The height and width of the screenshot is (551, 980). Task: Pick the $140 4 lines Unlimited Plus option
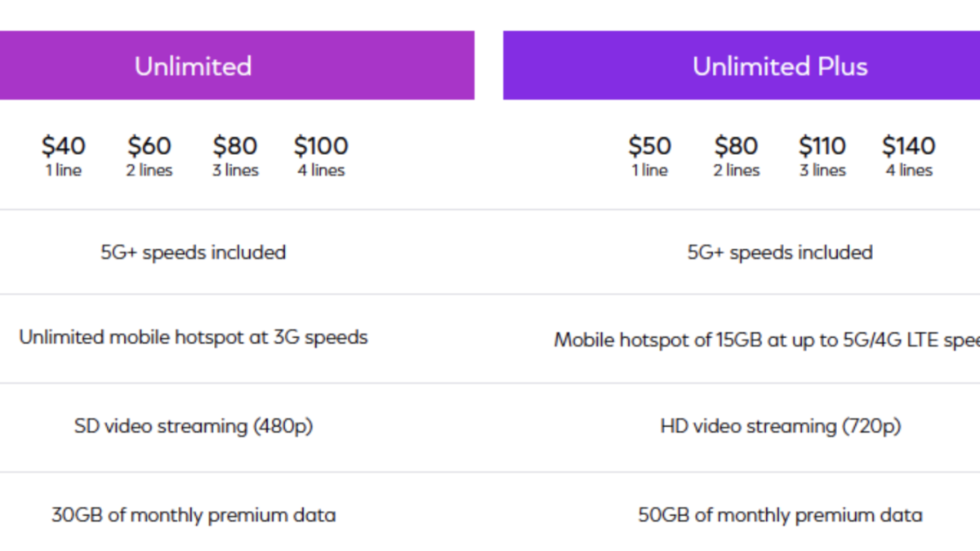click(x=909, y=147)
